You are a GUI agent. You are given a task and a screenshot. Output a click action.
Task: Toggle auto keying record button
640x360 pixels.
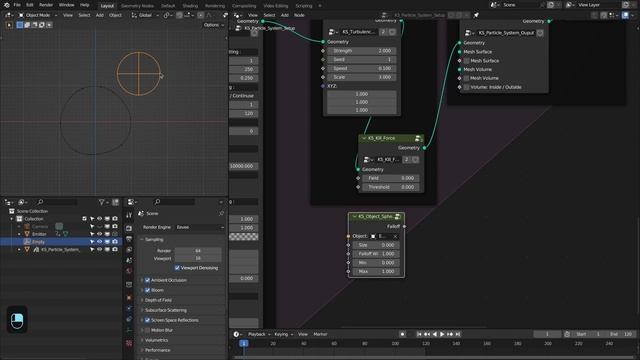pyautogui.click(x=402, y=334)
